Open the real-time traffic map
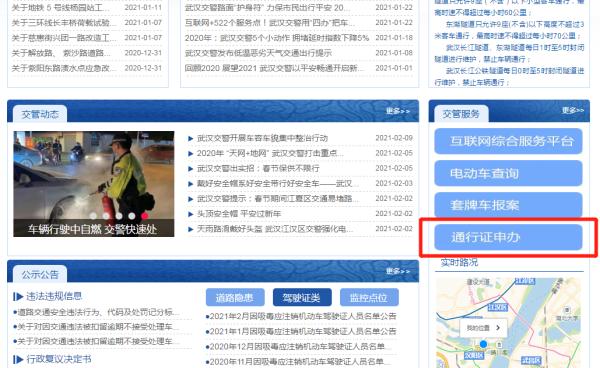The height and width of the screenshot is (368, 600). (509, 322)
